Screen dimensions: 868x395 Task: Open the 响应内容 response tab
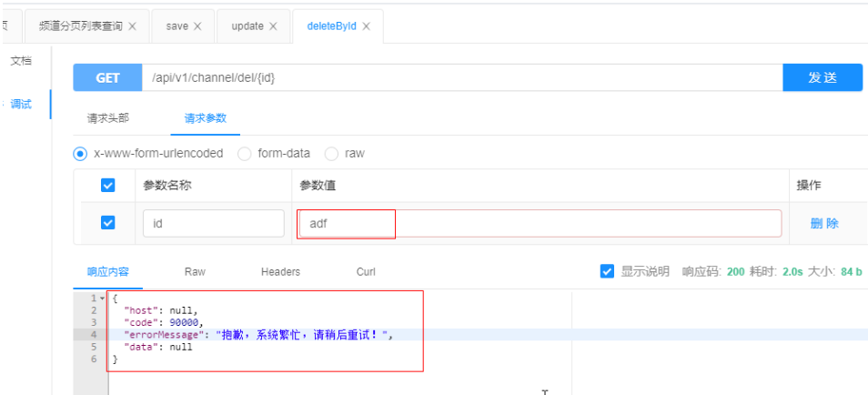click(108, 271)
